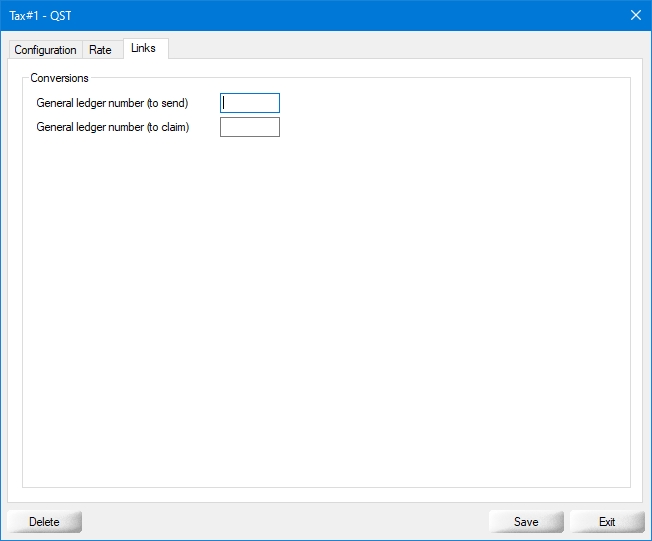Click the Exit button
Image resolution: width=652 pixels, height=541 pixels.
(x=607, y=522)
